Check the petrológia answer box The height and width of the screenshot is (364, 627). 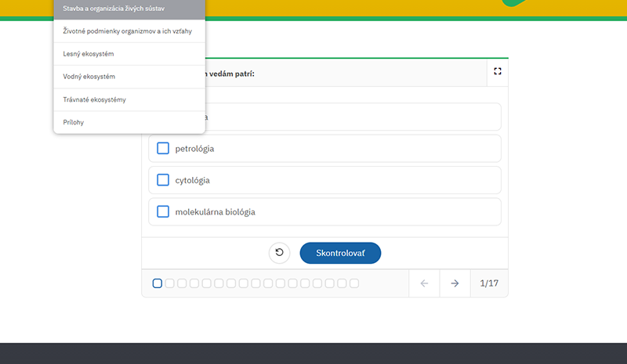coord(163,148)
